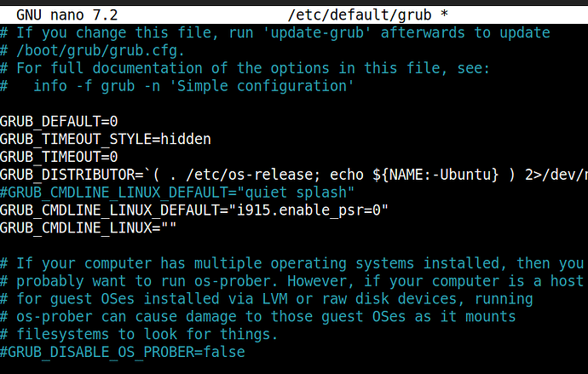588x374 pixels.
Task: Place cursor at GRUB_TIMEOUT=0 value
Action: pos(113,157)
